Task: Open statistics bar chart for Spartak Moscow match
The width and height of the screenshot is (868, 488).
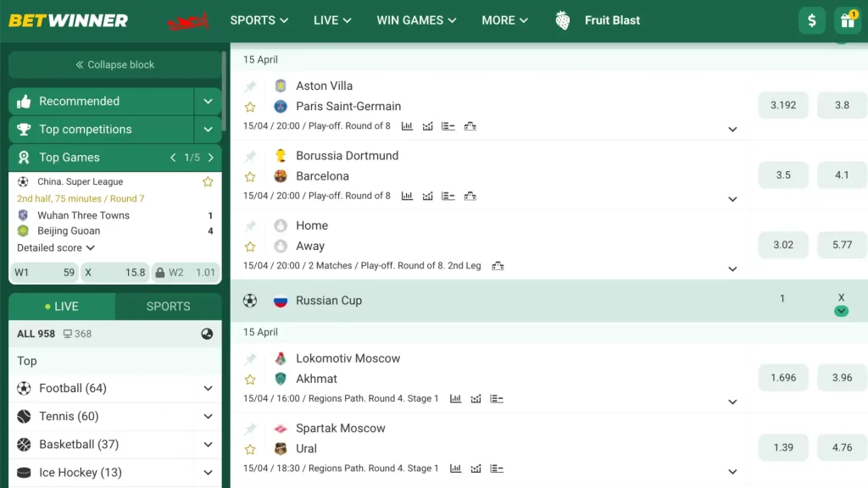Action: coord(455,468)
